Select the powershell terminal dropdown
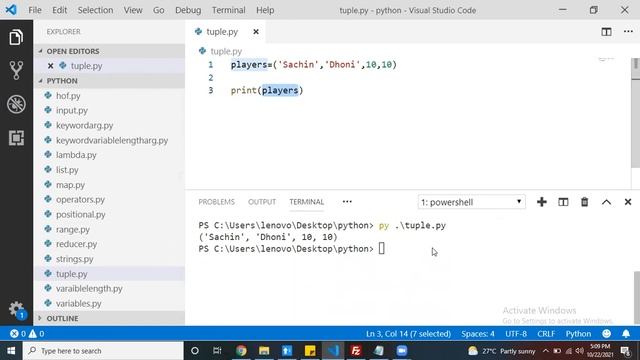640x360 pixels. 471,202
